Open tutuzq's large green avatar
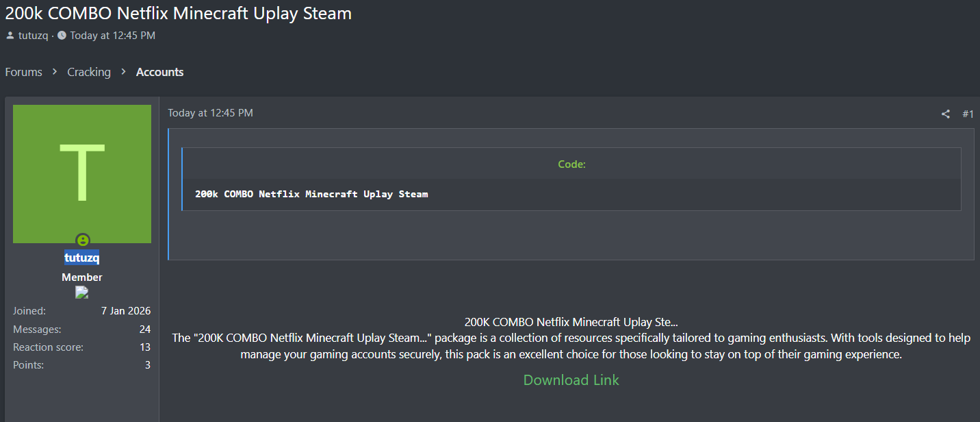 pyautogui.click(x=82, y=174)
